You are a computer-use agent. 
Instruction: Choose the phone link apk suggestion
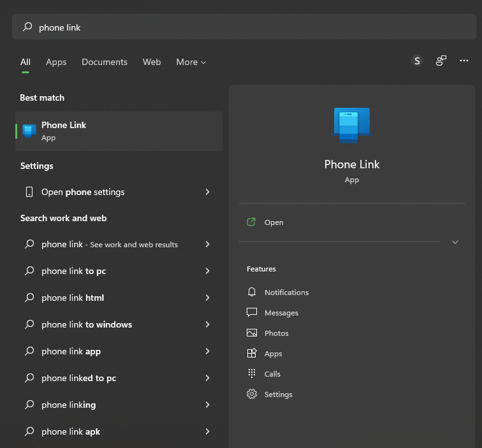tap(119, 431)
